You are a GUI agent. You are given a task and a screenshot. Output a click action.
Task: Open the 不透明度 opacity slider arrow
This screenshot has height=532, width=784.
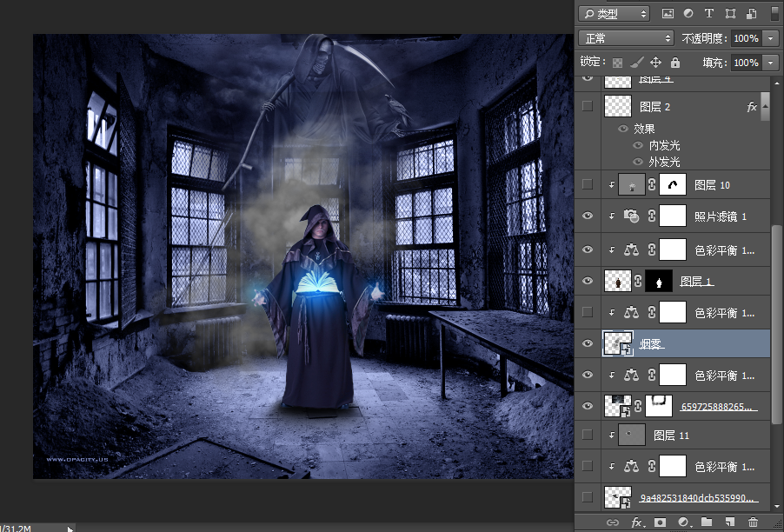770,38
